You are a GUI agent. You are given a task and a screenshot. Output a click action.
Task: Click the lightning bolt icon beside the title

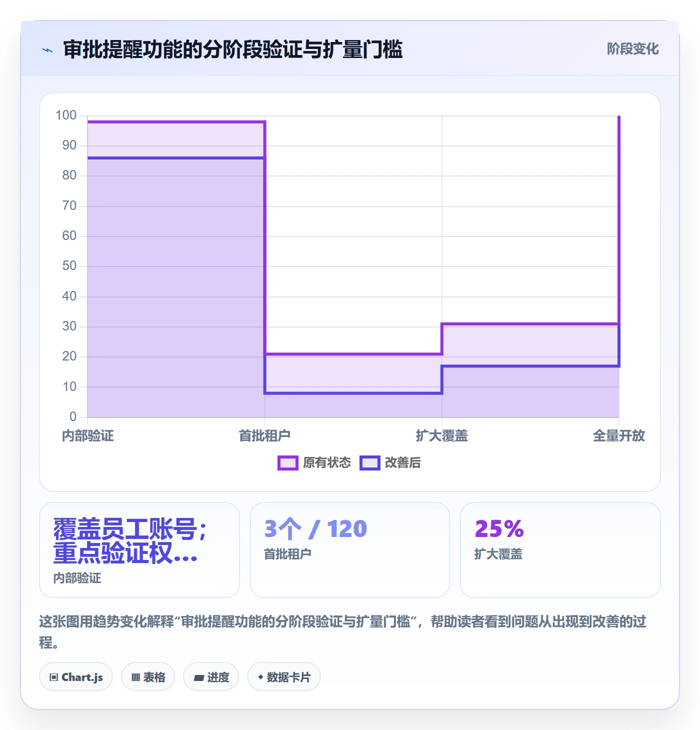click(47, 50)
